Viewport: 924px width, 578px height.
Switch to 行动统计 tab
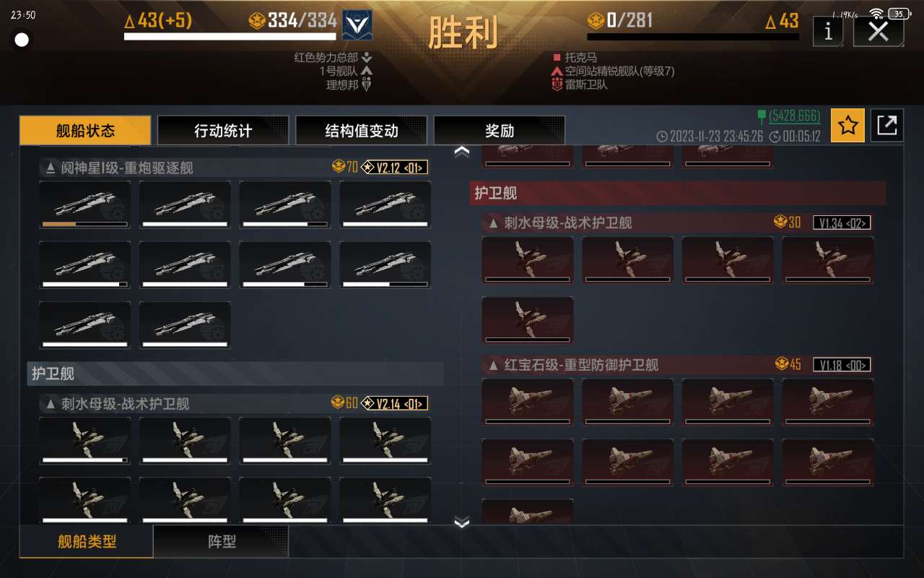223,131
